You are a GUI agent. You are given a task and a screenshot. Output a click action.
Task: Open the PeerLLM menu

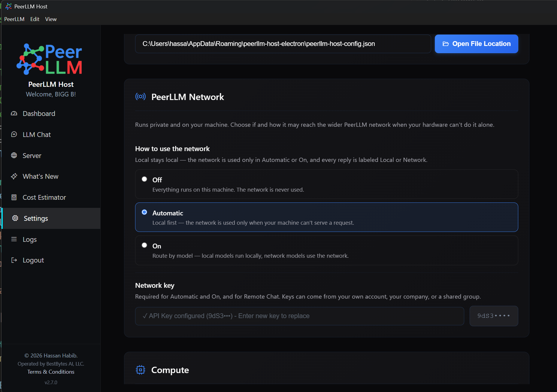(14, 19)
